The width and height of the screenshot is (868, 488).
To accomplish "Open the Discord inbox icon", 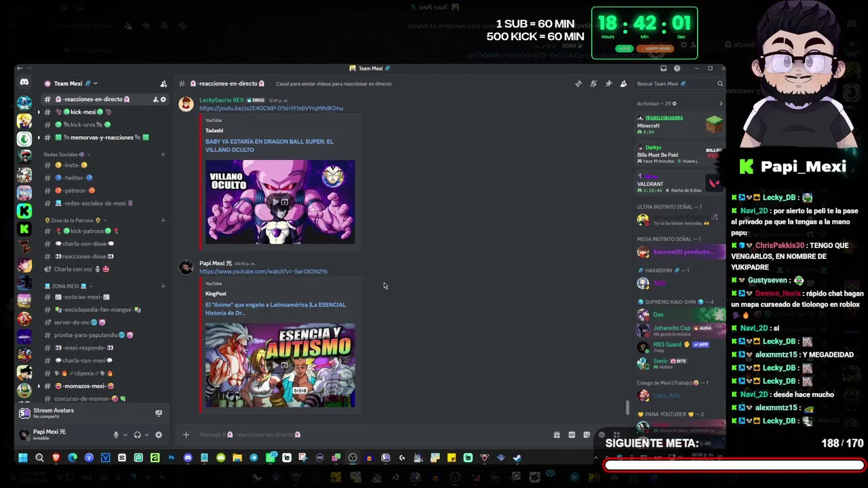I will 663,68.
